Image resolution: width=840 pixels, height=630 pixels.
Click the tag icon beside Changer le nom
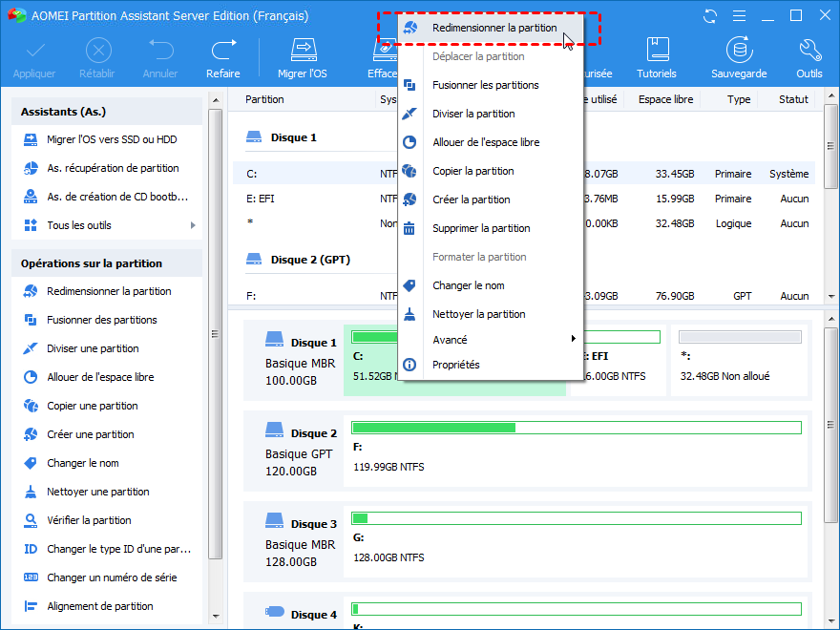click(409, 285)
